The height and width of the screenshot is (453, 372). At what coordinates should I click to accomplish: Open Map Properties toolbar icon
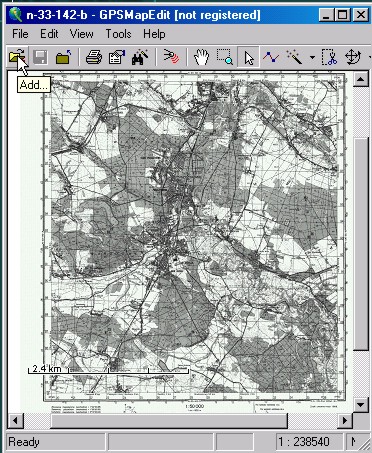click(x=117, y=57)
